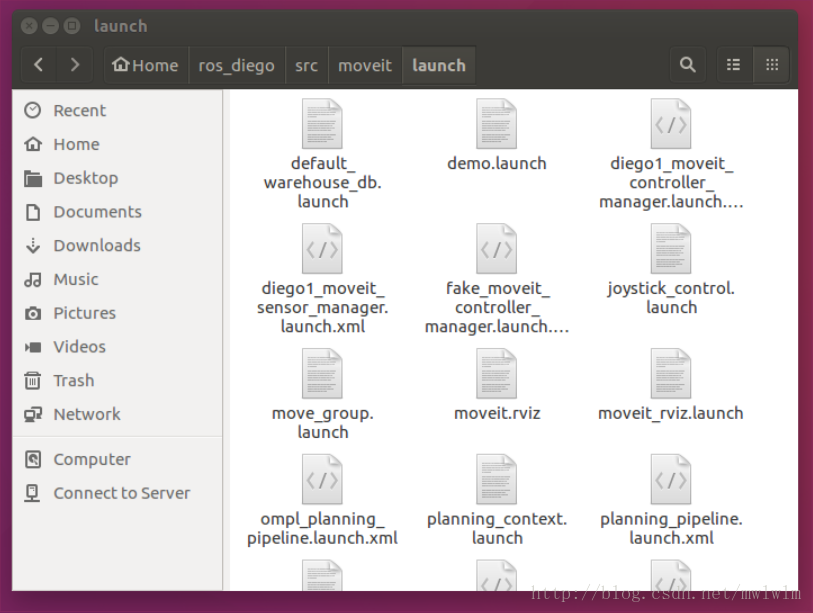Select default_warehouse_db.launch file icon
The height and width of the screenshot is (613, 813).
tap(323, 123)
